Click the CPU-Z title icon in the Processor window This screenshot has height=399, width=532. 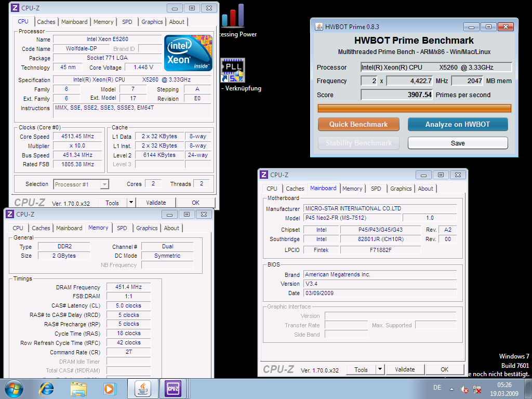15,7
